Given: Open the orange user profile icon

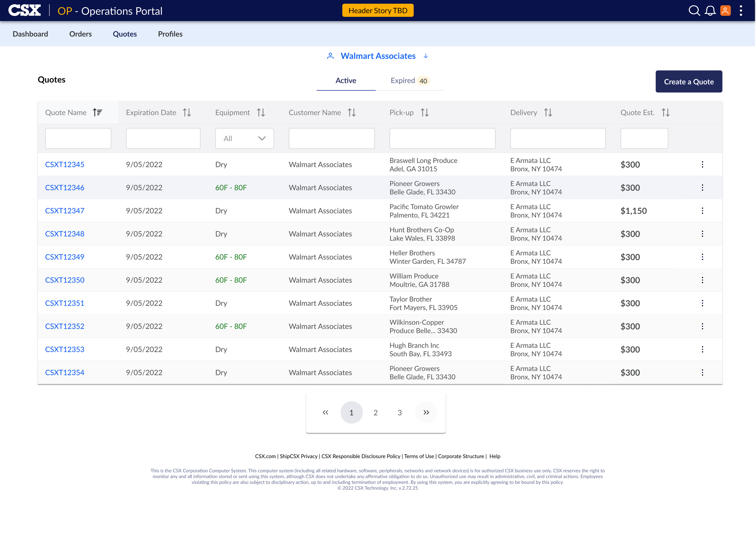Looking at the screenshot, I should 725,11.
